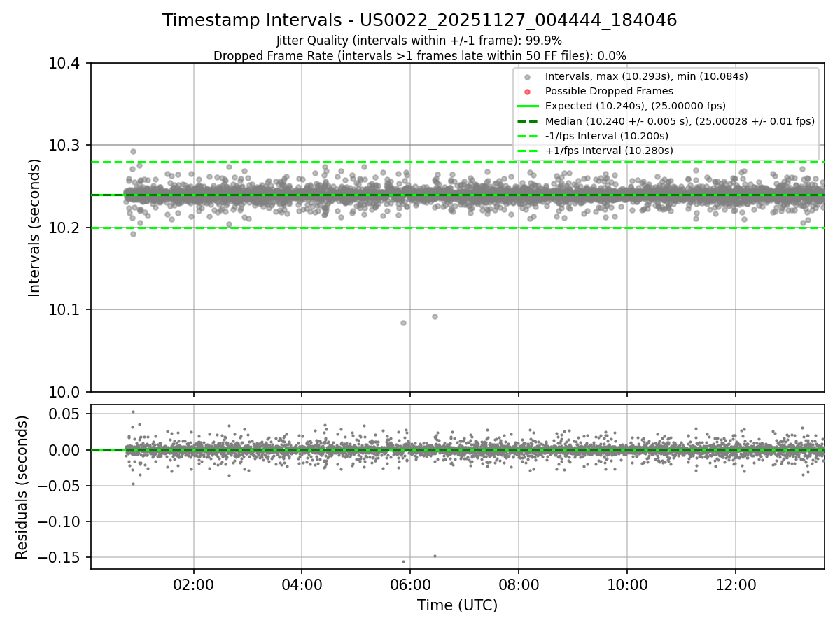
Task: Click the solid green Expected line legend sample
Action: coord(528,106)
